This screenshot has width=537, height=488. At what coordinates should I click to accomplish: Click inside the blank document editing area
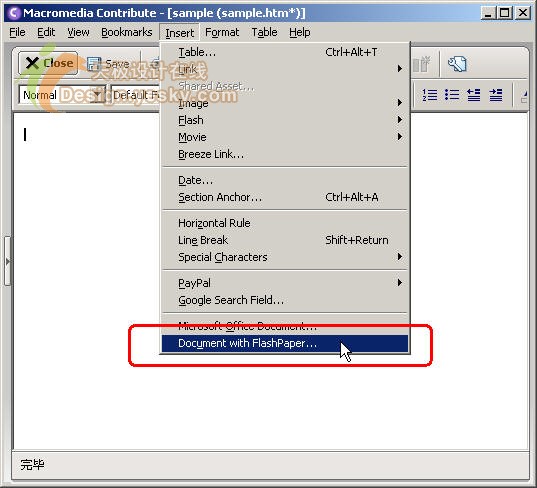click(x=87, y=281)
